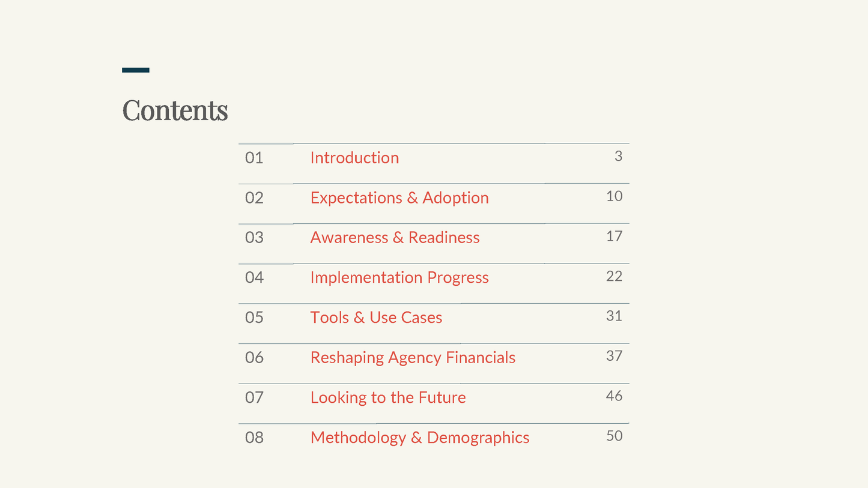Go to page number 22 entry
The image size is (868, 488).
[x=614, y=276]
